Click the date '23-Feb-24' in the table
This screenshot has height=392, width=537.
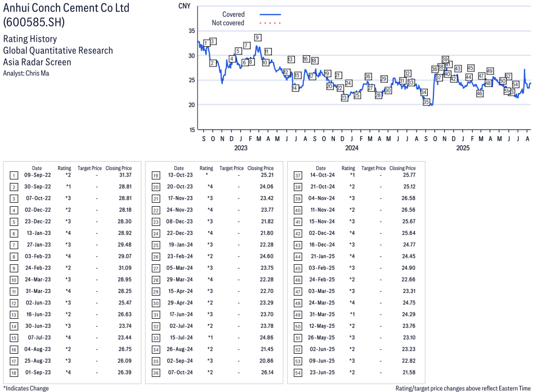coord(180,256)
